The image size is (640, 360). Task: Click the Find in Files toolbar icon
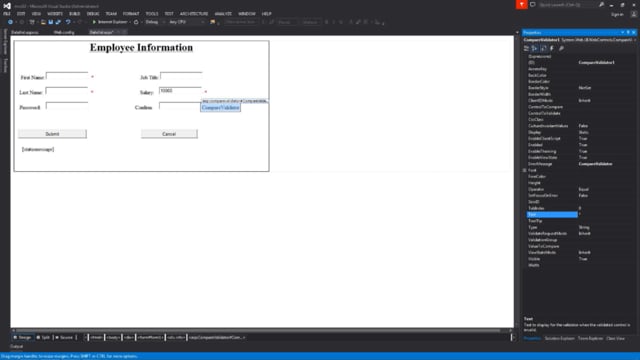point(213,22)
